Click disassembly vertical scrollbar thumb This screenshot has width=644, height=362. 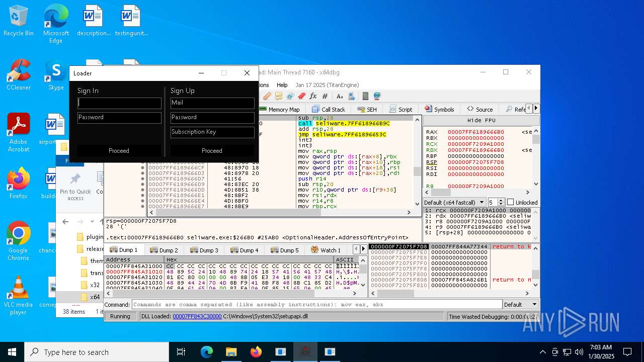tap(417, 171)
